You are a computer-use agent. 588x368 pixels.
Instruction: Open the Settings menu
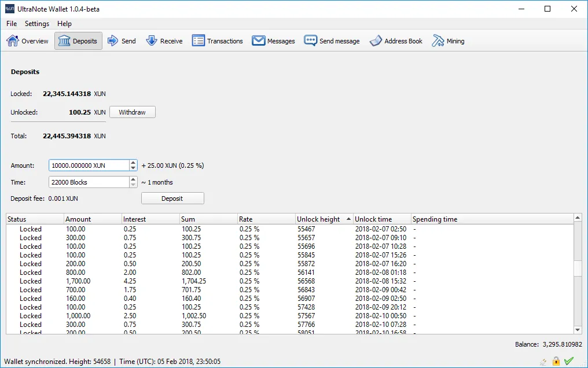pos(37,24)
